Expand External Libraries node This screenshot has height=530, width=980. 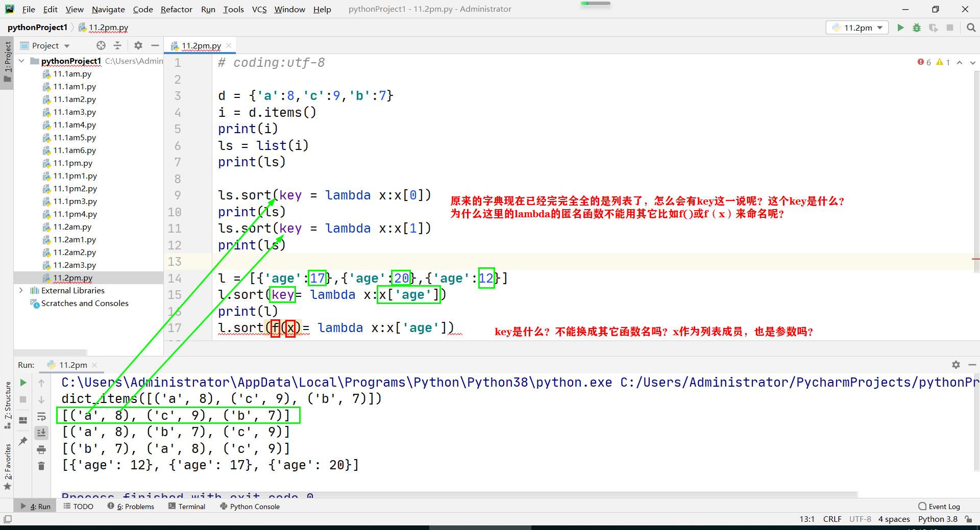(21, 290)
